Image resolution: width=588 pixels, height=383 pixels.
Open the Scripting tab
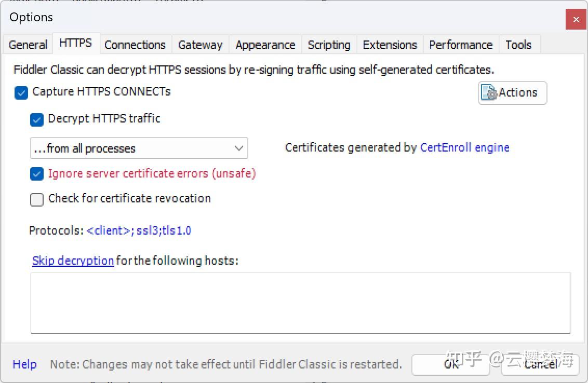(x=329, y=45)
